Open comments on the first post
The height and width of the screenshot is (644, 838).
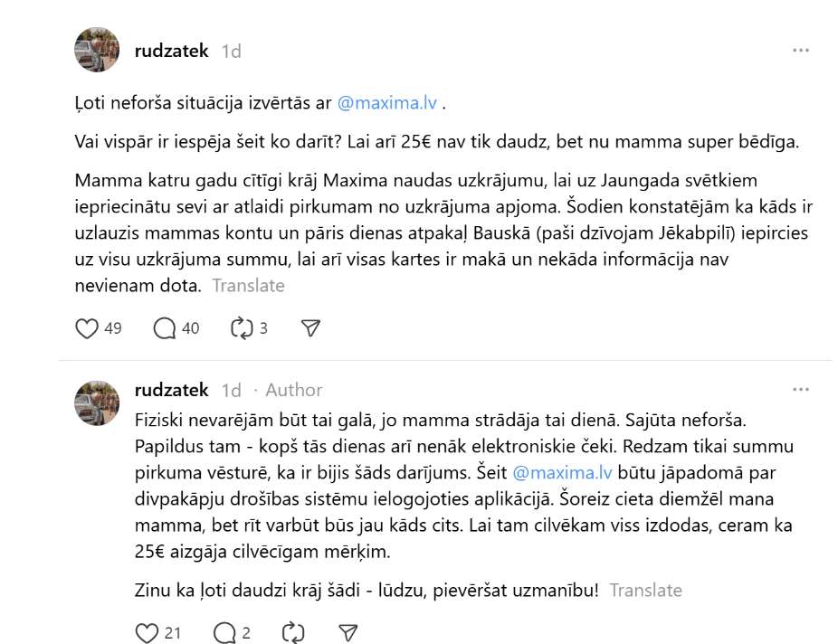pos(165,328)
